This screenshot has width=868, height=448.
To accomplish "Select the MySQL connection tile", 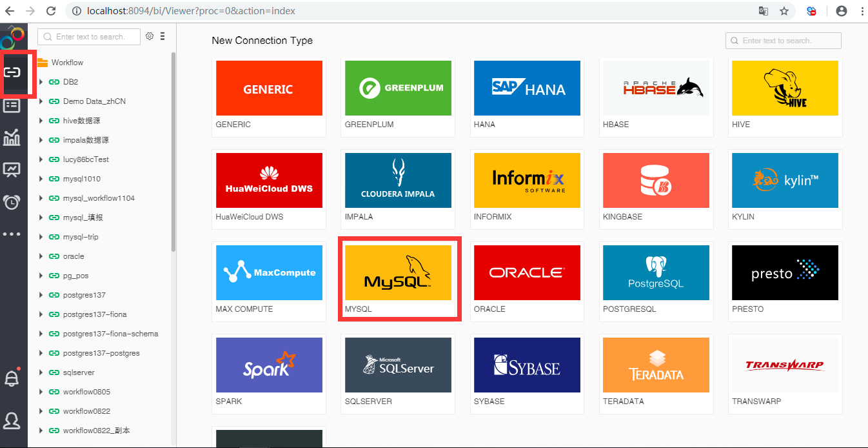I will point(398,281).
